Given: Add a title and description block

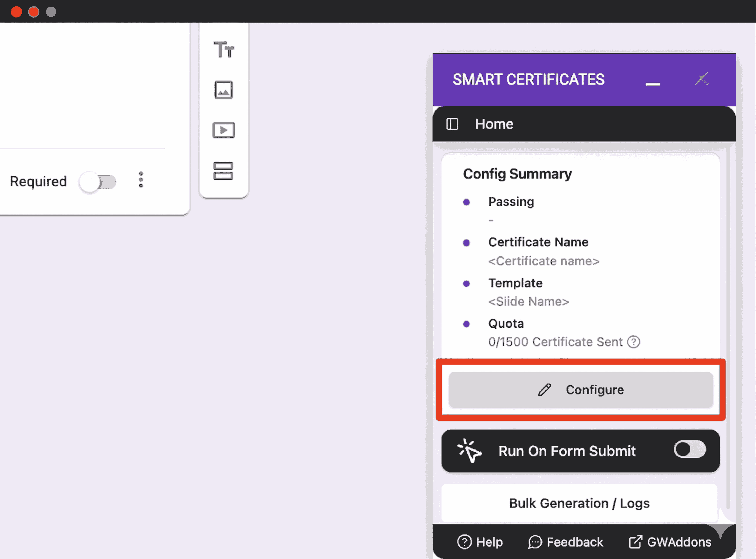Looking at the screenshot, I should tap(224, 50).
